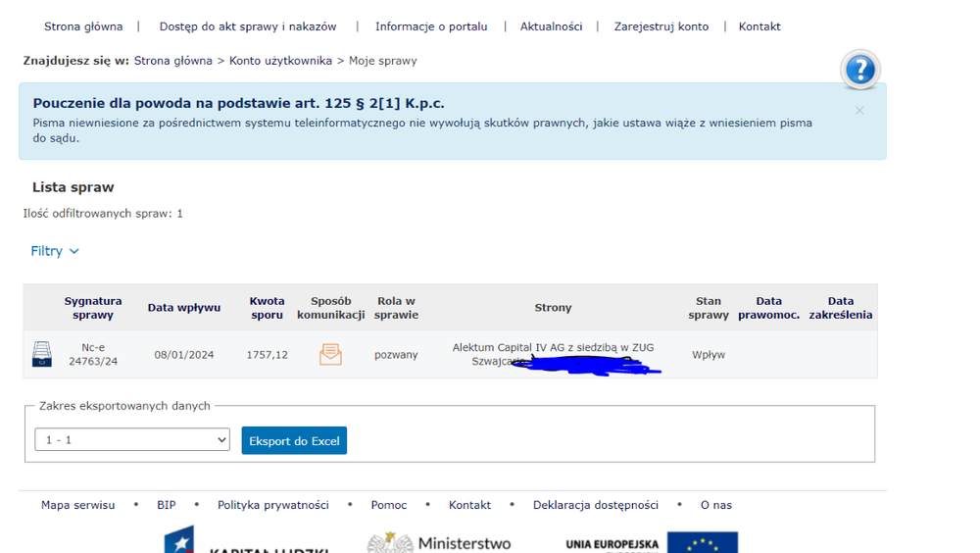Image resolution: width=980 pixels, height=553 pixels.
Task: Open Kontakt in the top menu
Action: (x=759, y=26)
